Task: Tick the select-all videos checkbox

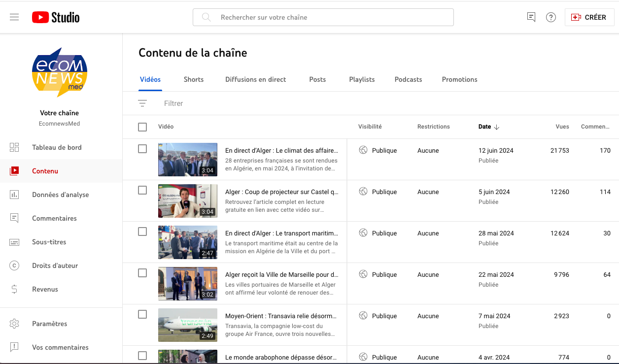Action: click(142, 127)
